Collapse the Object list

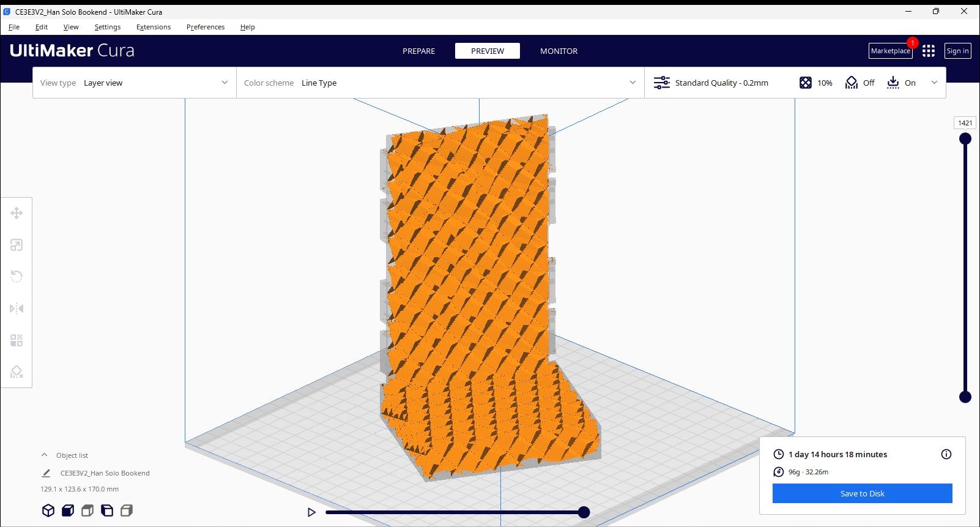[x=44, y=455]
